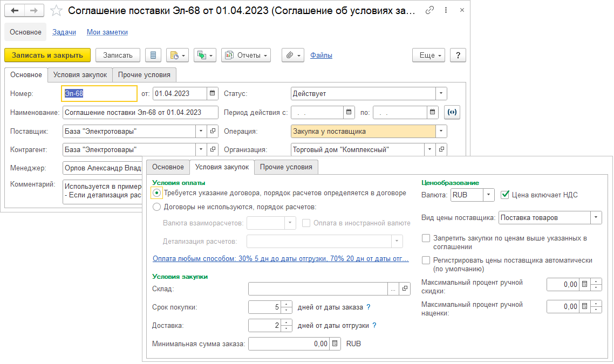Click the open icon beside Поставщик field
Viewport: 614px width, 364px height.
pyautogui.click(x=212, y=131)
